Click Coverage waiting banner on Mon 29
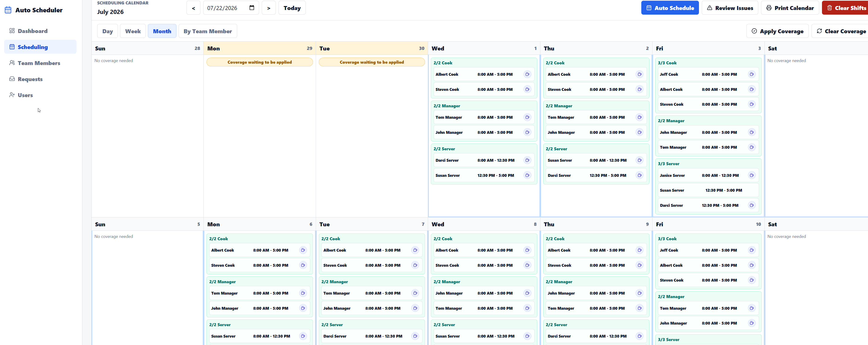The height and width of the screenshot is (345, 868). (259, 62)
